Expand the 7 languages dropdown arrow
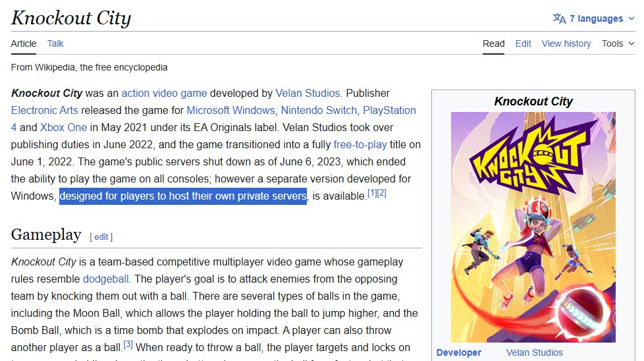The height and width of the screenshot is (361, 644). [x=631, y=18]
